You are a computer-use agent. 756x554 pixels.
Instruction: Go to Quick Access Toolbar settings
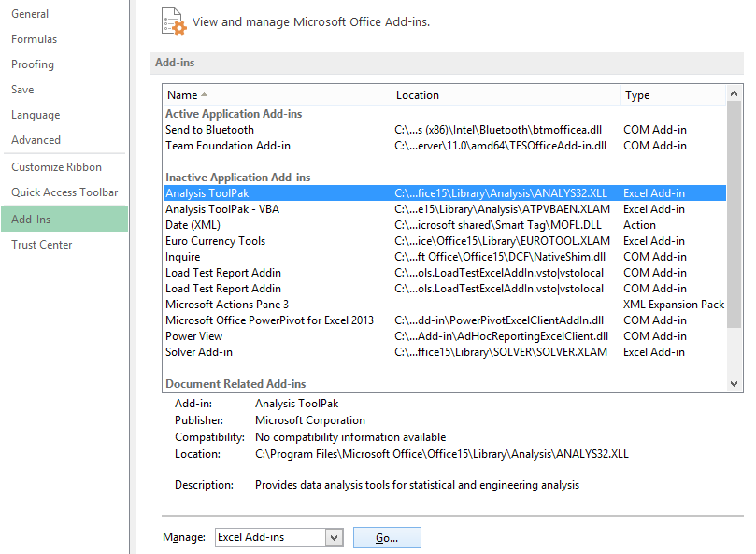coord(64,192)
